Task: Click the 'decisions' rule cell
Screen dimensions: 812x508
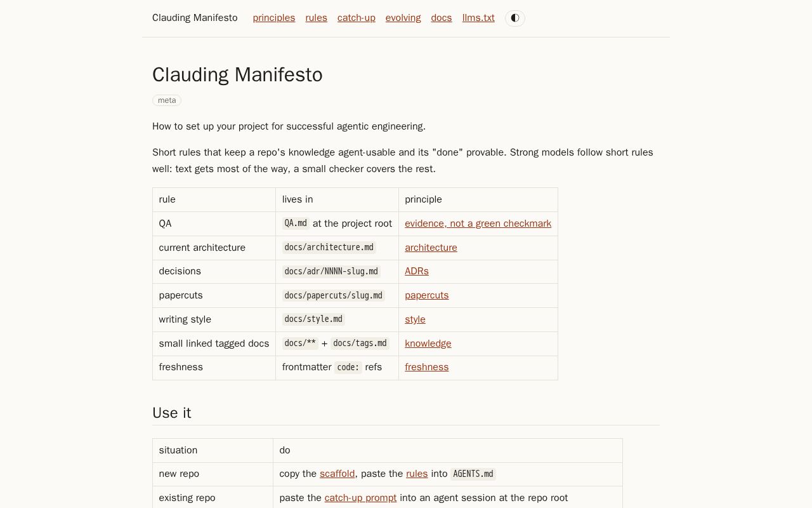Action: [214, 271]
